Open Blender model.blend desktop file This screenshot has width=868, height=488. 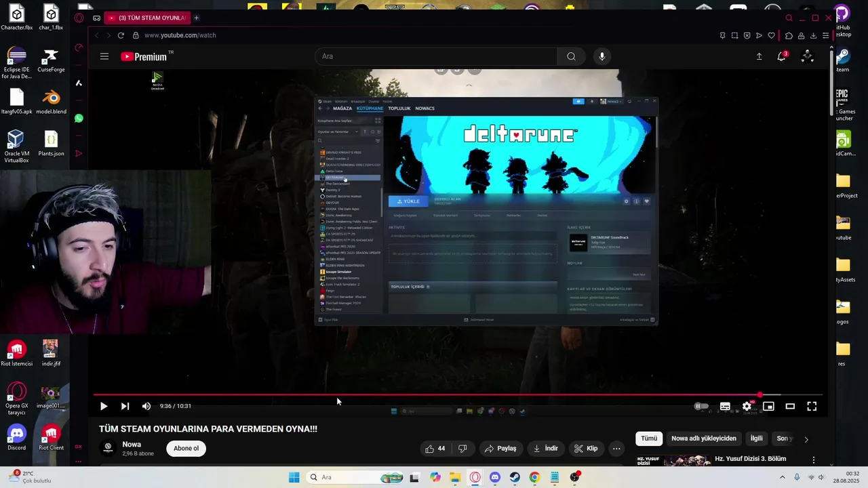(51, 102)
